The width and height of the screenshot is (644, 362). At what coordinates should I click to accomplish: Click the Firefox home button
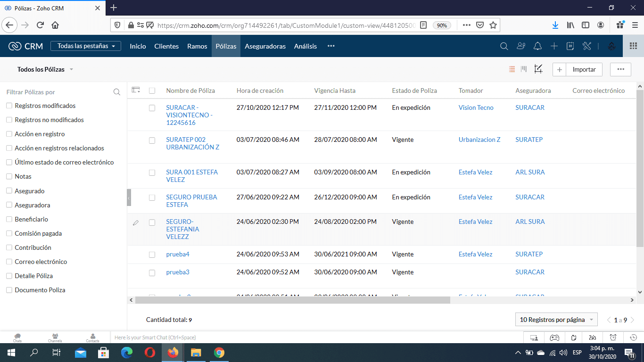click(55, 25)
